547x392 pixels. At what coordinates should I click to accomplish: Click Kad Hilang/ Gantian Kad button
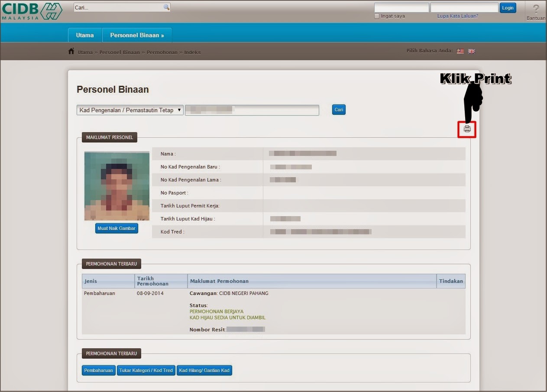click(204, 370)
